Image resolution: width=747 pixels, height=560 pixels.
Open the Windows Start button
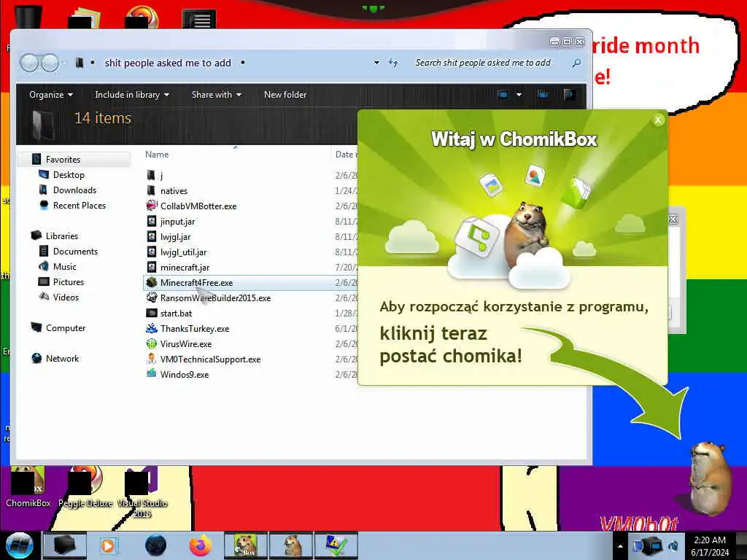19,545
